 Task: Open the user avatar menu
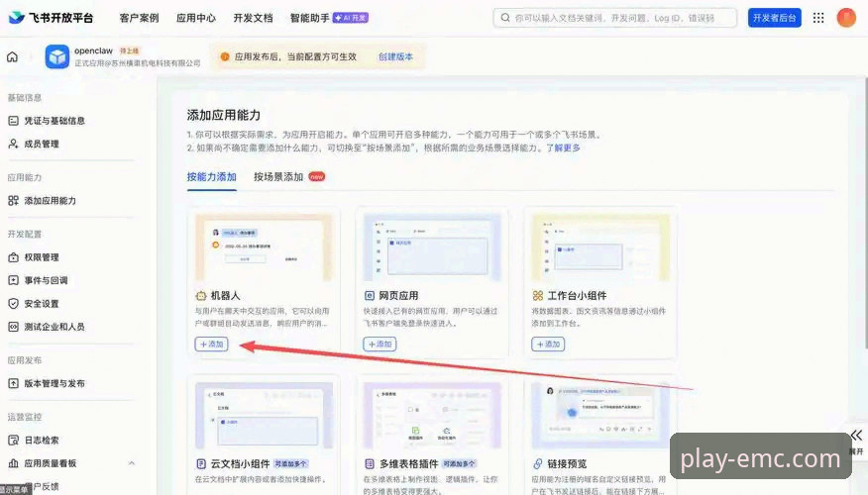[846, 18]
